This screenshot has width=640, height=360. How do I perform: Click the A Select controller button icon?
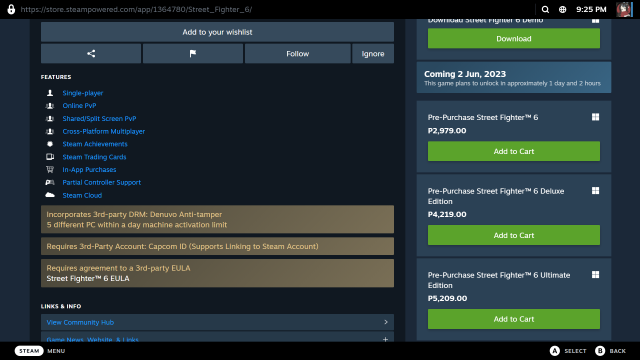tap(555, 351)
